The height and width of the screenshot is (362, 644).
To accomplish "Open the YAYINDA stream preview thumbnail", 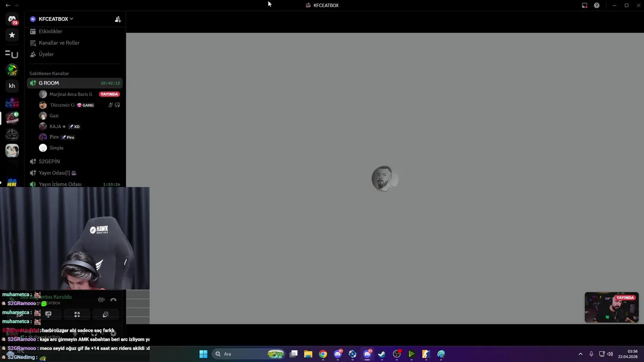I will point(611,307).
